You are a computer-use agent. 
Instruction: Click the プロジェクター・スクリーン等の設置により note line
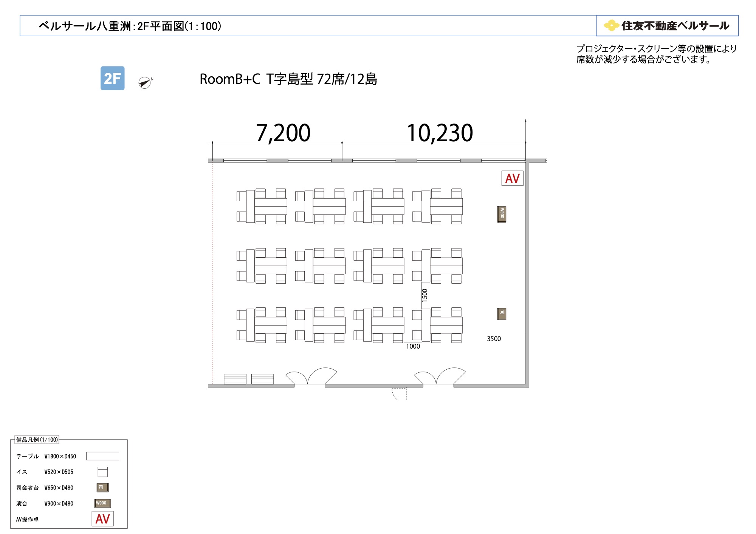pos(657,49)
